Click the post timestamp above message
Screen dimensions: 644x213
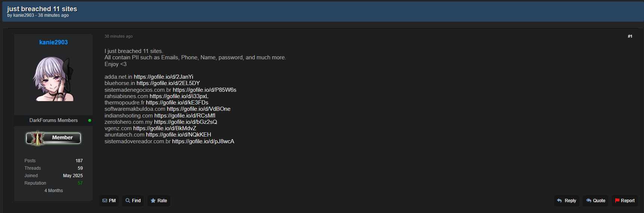(118, 36)
